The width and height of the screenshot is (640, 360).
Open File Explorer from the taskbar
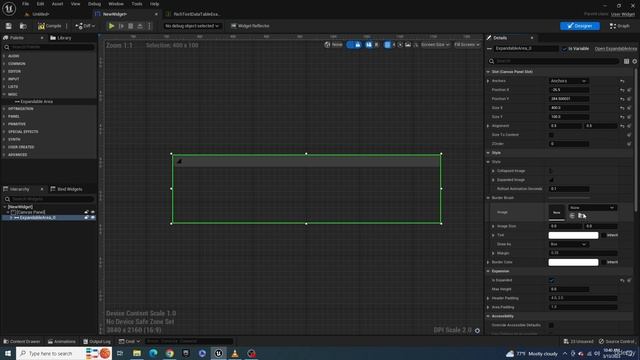tap(137, 353)
